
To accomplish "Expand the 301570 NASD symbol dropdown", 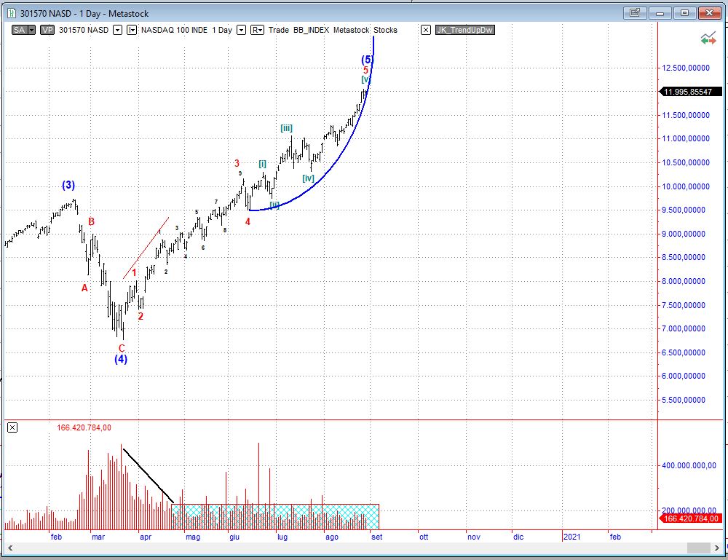I will (117, 30).
